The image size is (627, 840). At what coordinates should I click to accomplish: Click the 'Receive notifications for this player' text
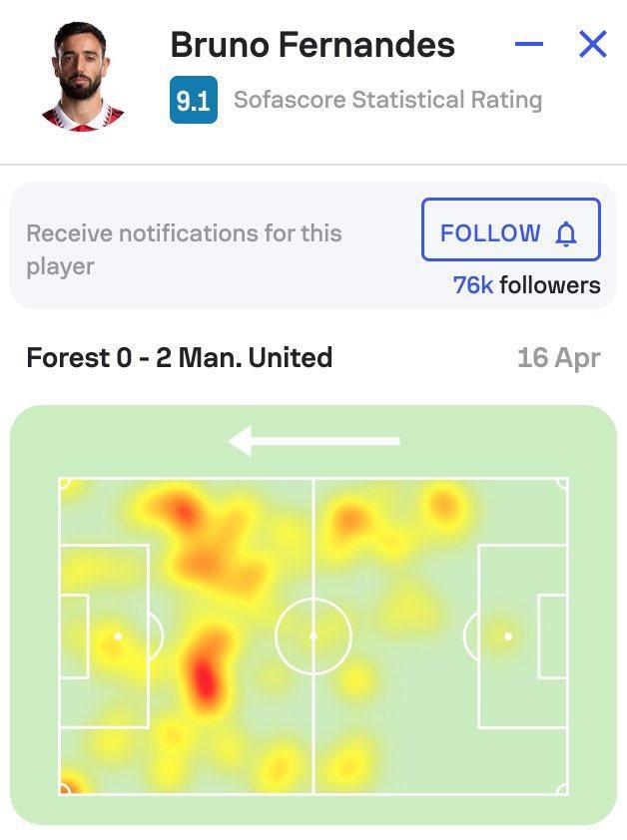pyautogui.click(x=184, y=249)
